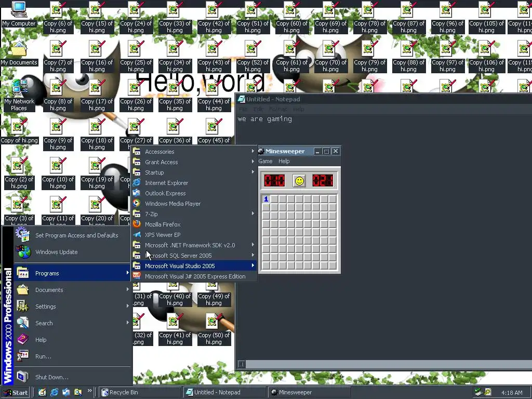Click the Minesweeper timer display
The image size is (532, 399).
pos(323,180)
